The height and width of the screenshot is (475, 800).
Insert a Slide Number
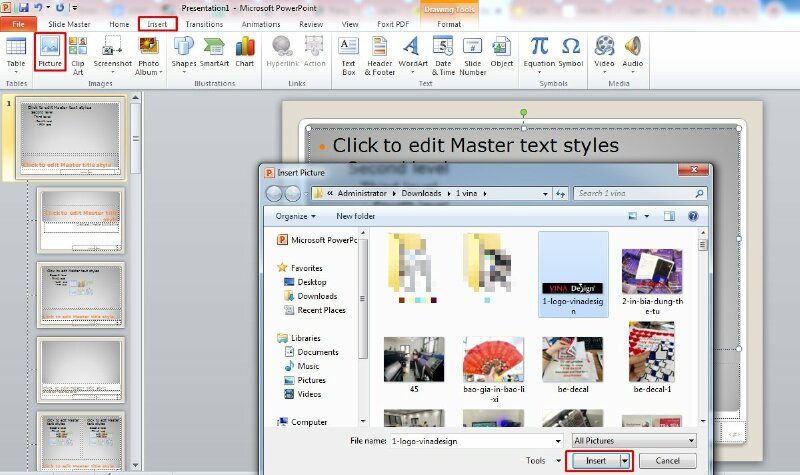click(472, 55)
